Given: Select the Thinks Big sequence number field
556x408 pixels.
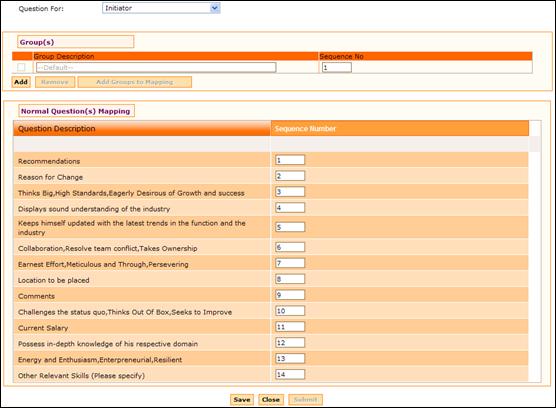Looking at the screenshot, I should 290,192.
